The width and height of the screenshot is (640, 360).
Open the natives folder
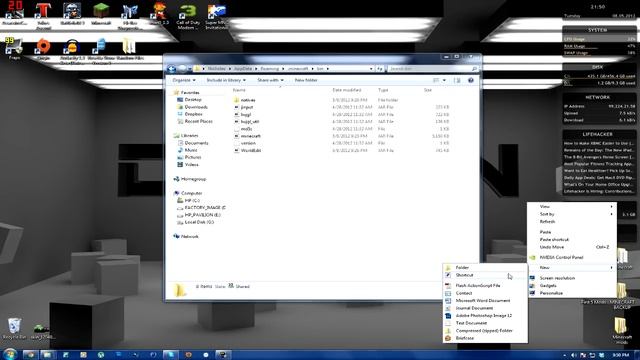(248, 100)
